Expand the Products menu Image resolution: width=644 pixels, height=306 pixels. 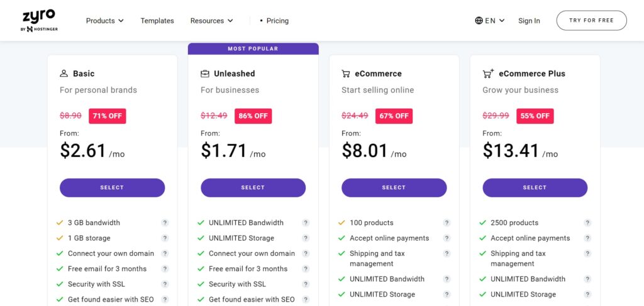pyautogui.click(x=105, y=21)
